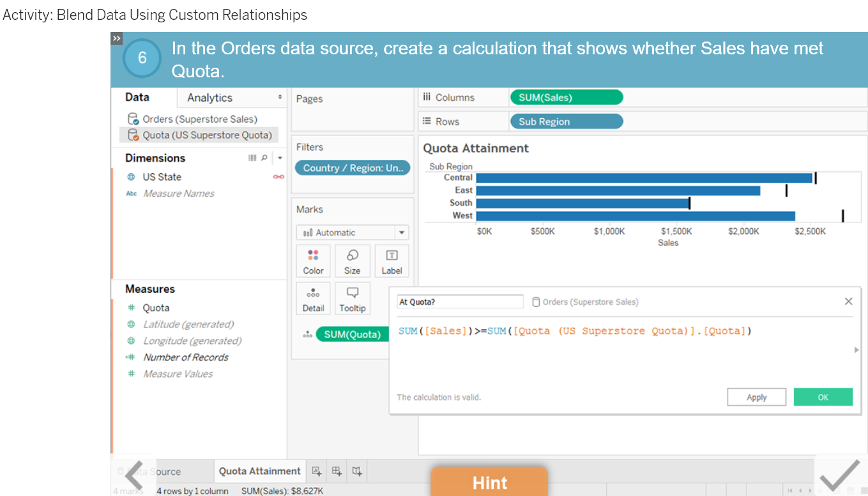Click the SUM(Quota) pill on Marks card
This screenshot has width=868, height=496.
tap(353, 334)
